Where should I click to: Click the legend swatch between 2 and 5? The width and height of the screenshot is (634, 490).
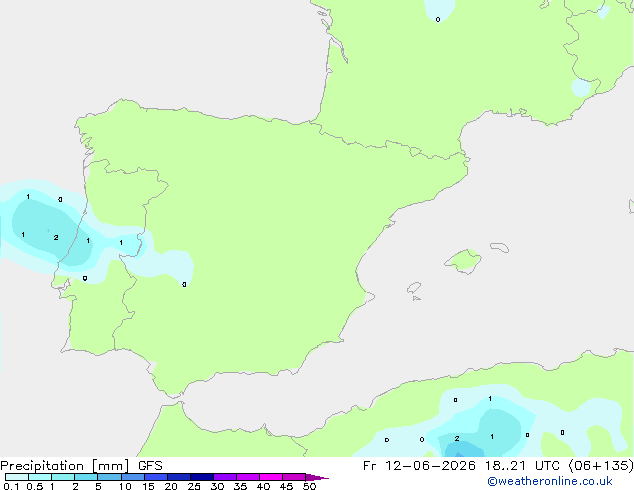pyautogui.click(x=86, y=477)
